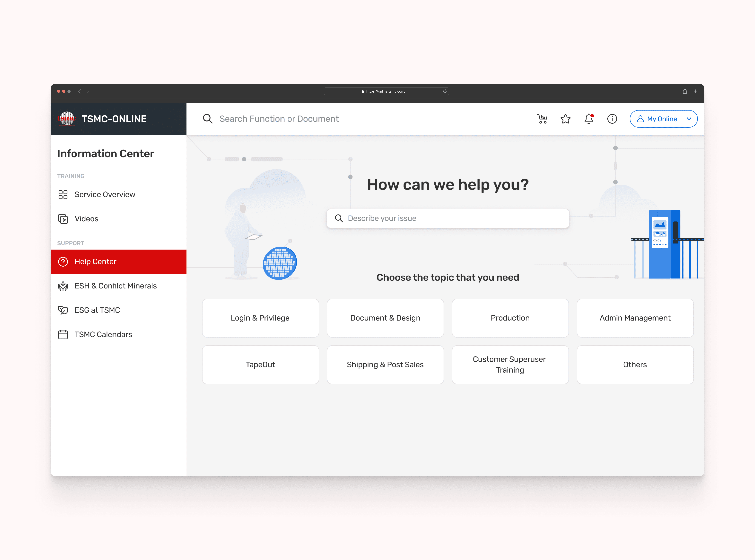Click the TSMC-ONLINE title text
This screenshot has width=755, height=560.
pos(114,119)
